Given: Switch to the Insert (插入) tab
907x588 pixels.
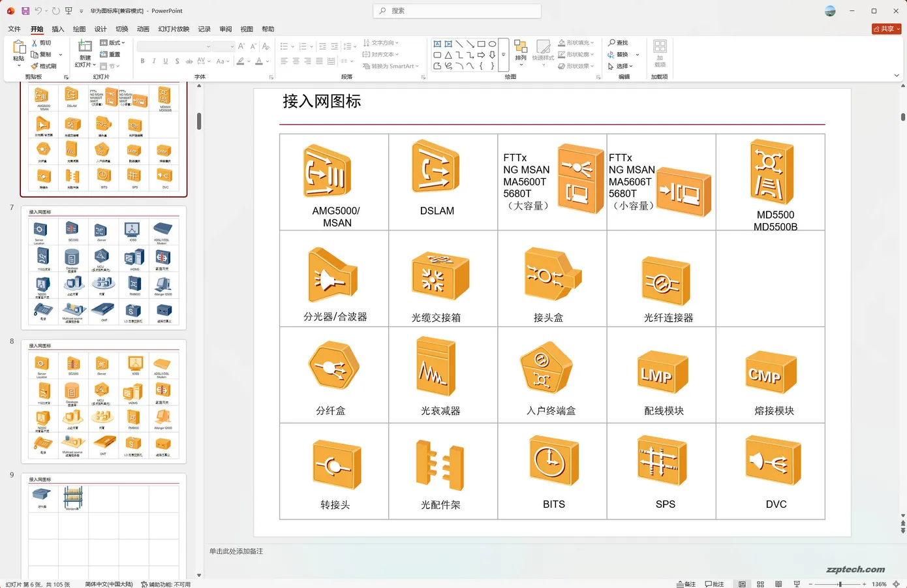Looking at the screenshot, I should point(58,29).
